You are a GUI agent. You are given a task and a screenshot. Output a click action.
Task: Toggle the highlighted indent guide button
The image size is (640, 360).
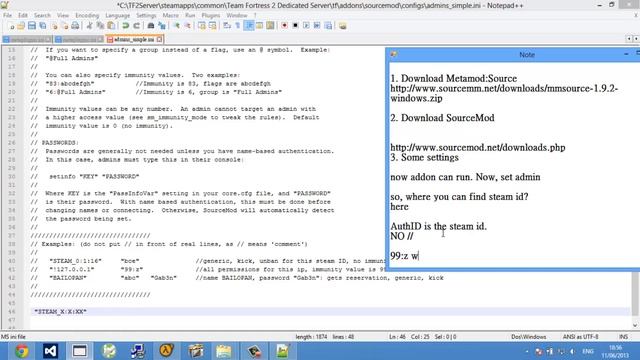pyautogui.click(x=249, y=26)
